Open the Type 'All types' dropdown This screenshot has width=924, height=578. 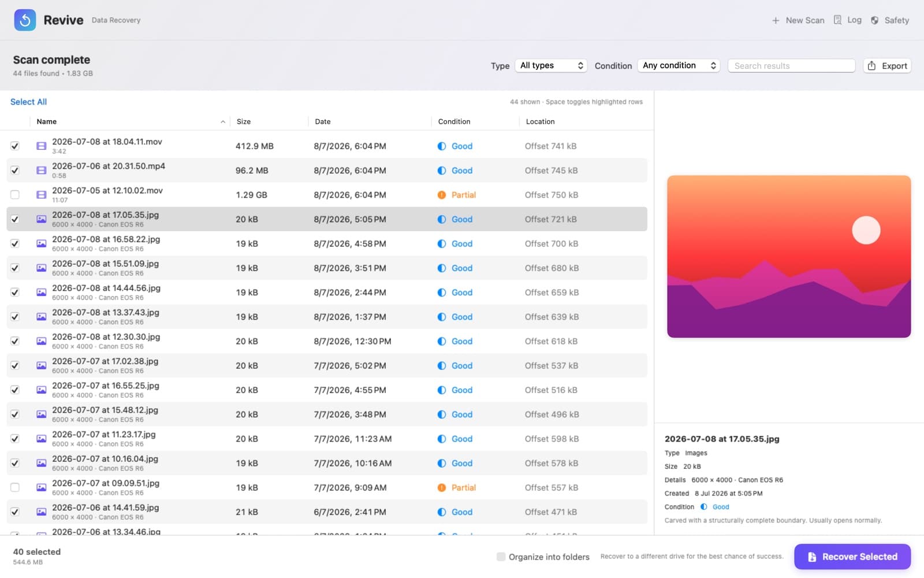551,66
